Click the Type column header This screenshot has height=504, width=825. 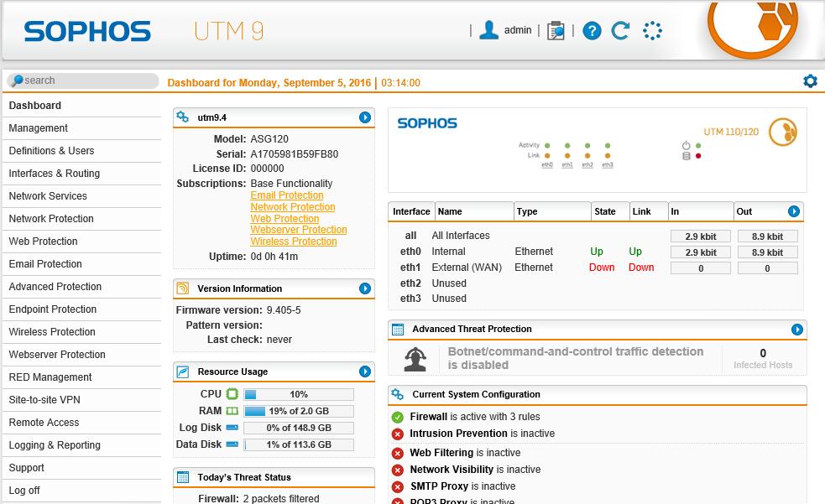click(x=552, y=211)
